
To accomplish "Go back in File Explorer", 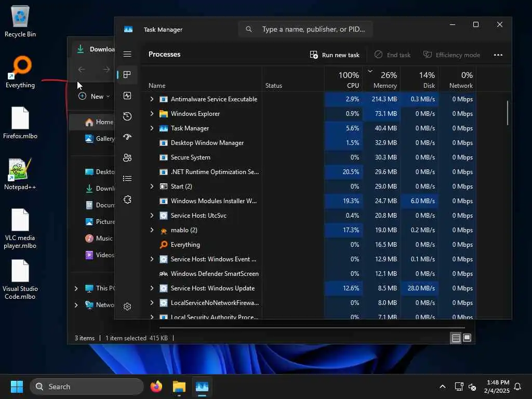I will [82, 70].
